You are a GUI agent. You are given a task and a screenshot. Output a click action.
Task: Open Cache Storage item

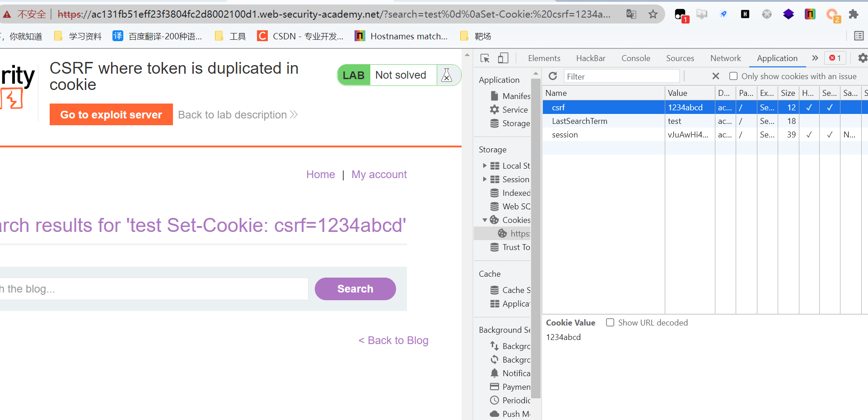click(x=510, y=290)
